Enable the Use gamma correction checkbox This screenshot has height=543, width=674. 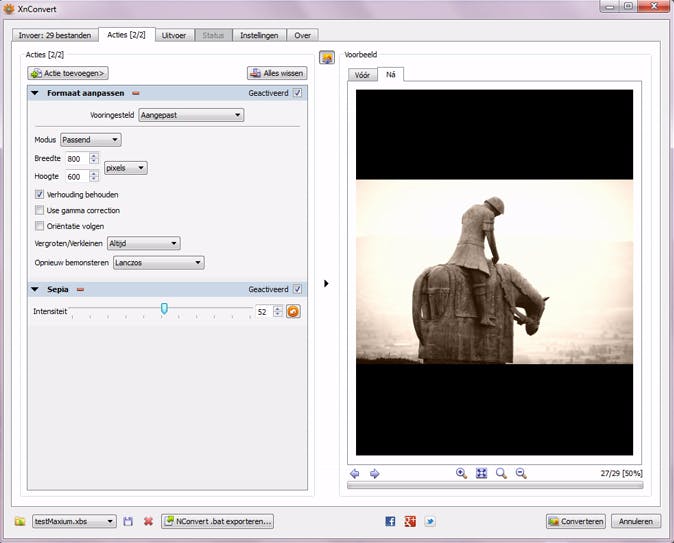pos(39,210)
